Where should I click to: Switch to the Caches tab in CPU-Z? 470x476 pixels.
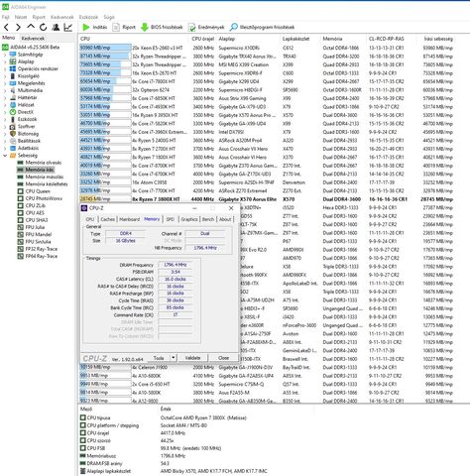click(x=108, y=219)
